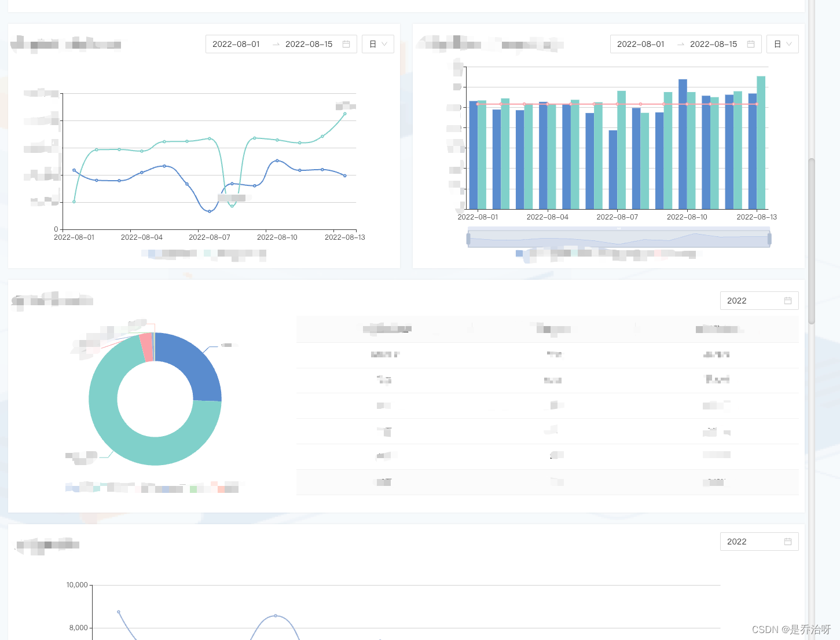The height and width of the screenshot is (640, 840).
Task: Edit end date 2022-08-15 in line chart card
Action: 309,44
